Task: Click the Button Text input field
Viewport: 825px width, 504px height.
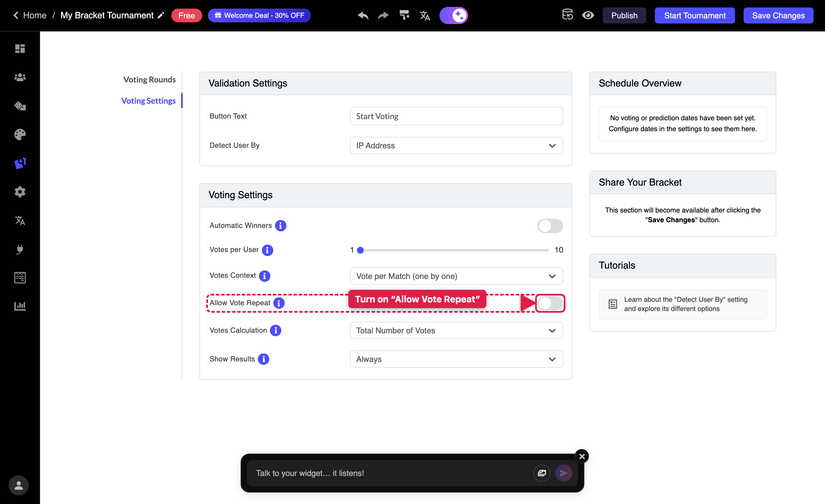Action: point(456,116)
